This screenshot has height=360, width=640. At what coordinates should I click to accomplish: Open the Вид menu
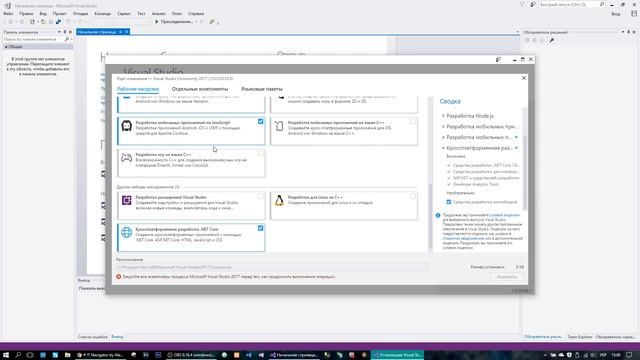[x=43, y=13]
